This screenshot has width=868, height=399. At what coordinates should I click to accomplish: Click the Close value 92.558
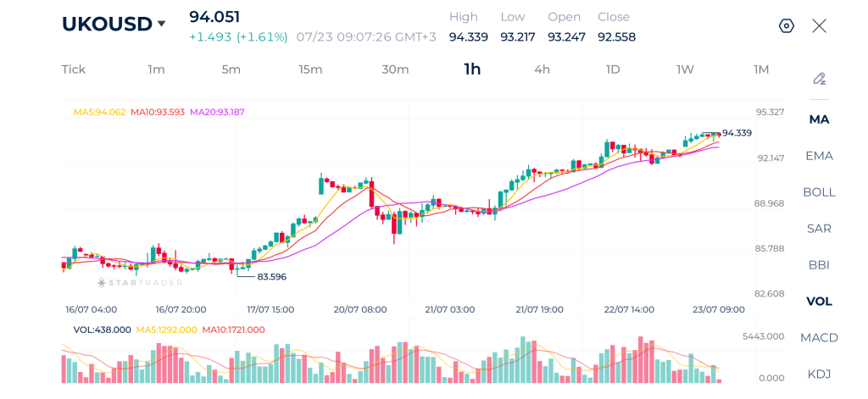click(x=617, y=37)
